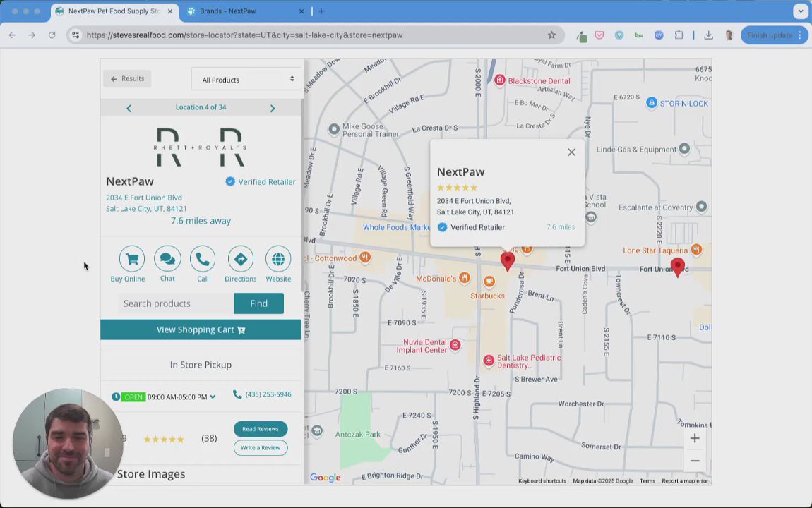This screenshot has height=508, width=812.
Task: Close the NextPaw map popup
Action: pyautogui.click(x=571, y=152)
